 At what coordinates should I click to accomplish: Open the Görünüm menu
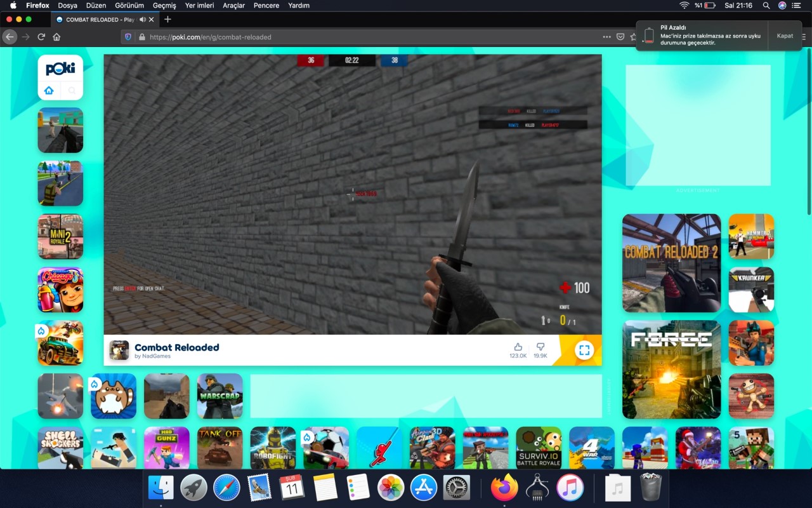click(x=129, y=5)
